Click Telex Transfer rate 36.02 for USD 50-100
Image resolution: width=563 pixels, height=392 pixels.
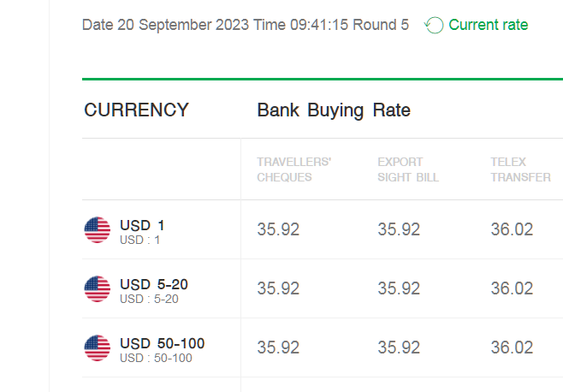pyautogui.click(x=512, y=347)
